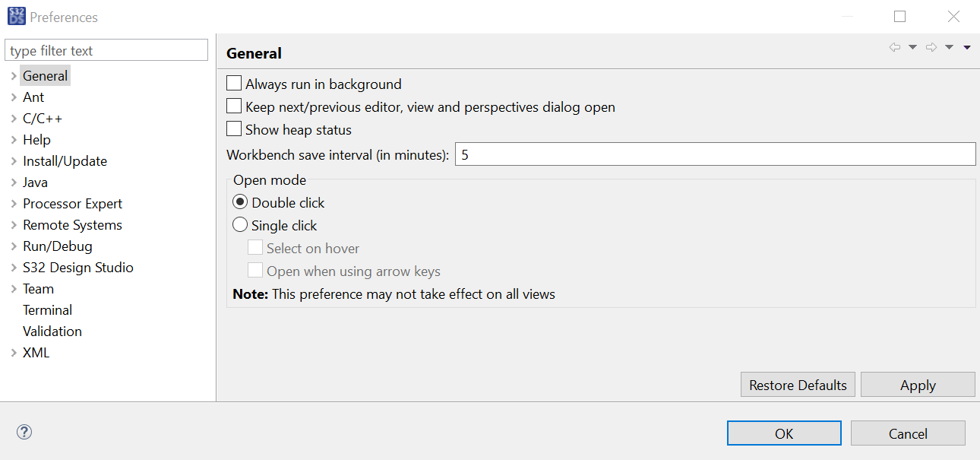Screen dimensions: 980x460
Task: Check Keep next/previous editor dialog open
Action: click(x=234, y=106)
